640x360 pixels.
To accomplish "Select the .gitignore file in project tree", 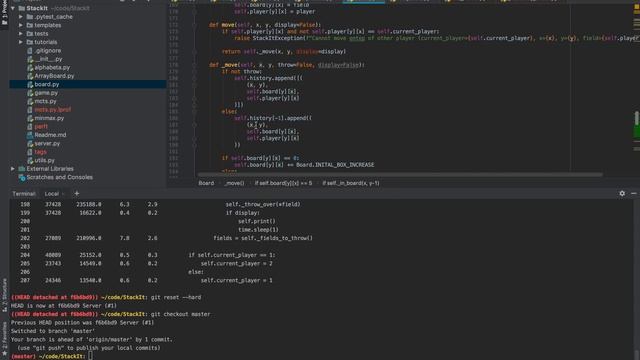I will click(x=47, y=51).
